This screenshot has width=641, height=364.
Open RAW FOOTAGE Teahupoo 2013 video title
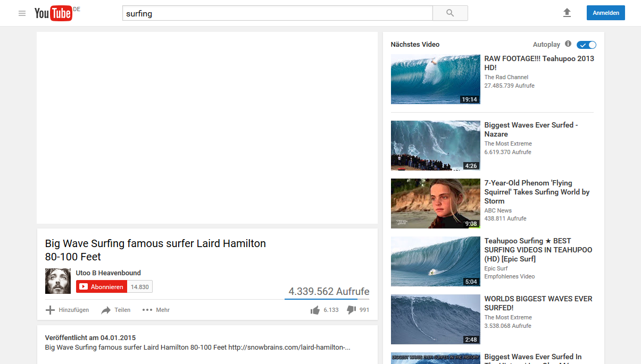[539, 63]
